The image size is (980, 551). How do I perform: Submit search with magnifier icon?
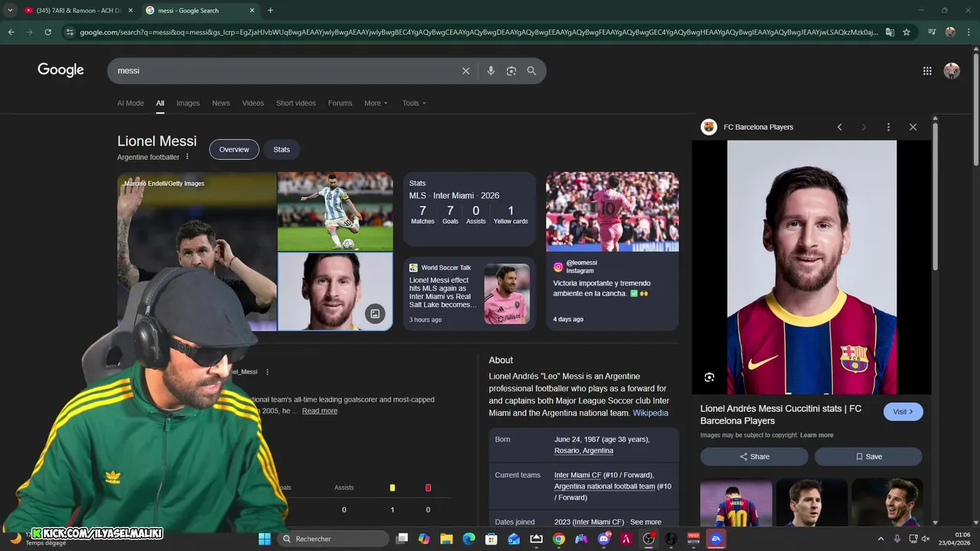(x=531, y=70)
